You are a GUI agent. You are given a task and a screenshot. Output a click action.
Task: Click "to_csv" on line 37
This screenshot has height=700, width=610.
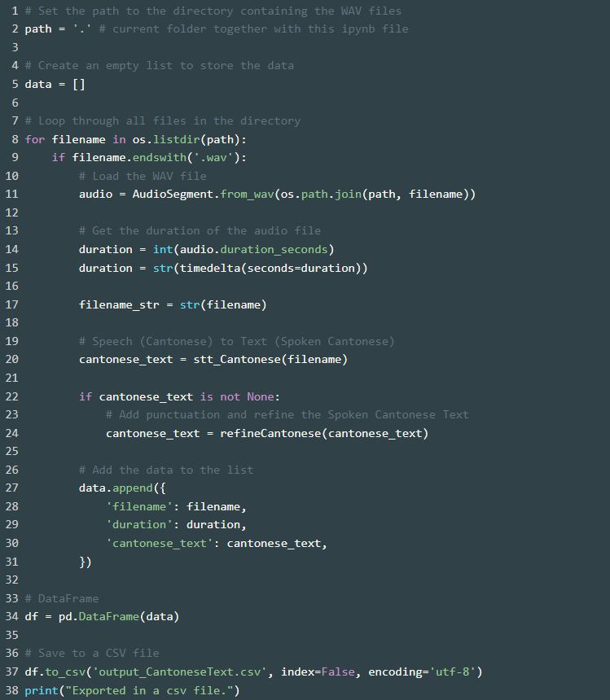click(x=65, y=672)
